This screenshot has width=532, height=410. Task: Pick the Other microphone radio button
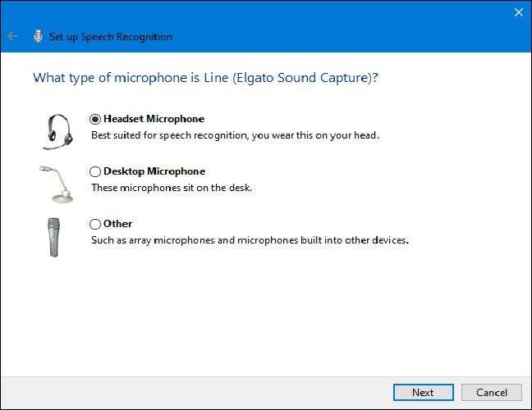tap(95, 224)
